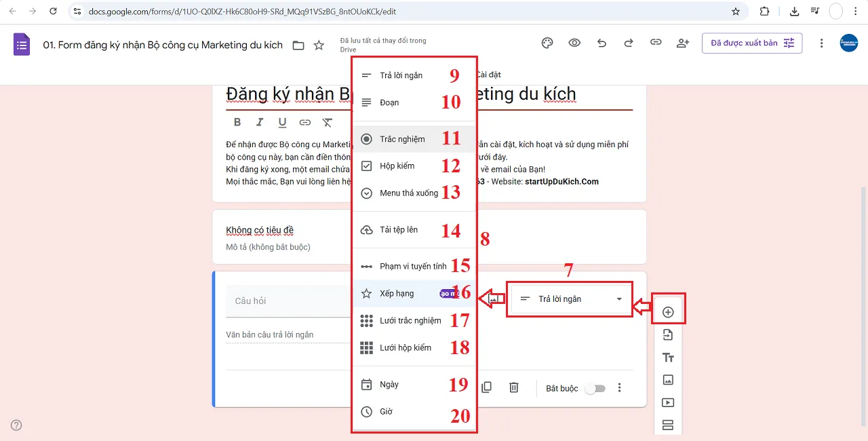The height and width of the screenshot is (441, 868).
Task: Add a new section with the section icon
Action: (x=668, y=424)
